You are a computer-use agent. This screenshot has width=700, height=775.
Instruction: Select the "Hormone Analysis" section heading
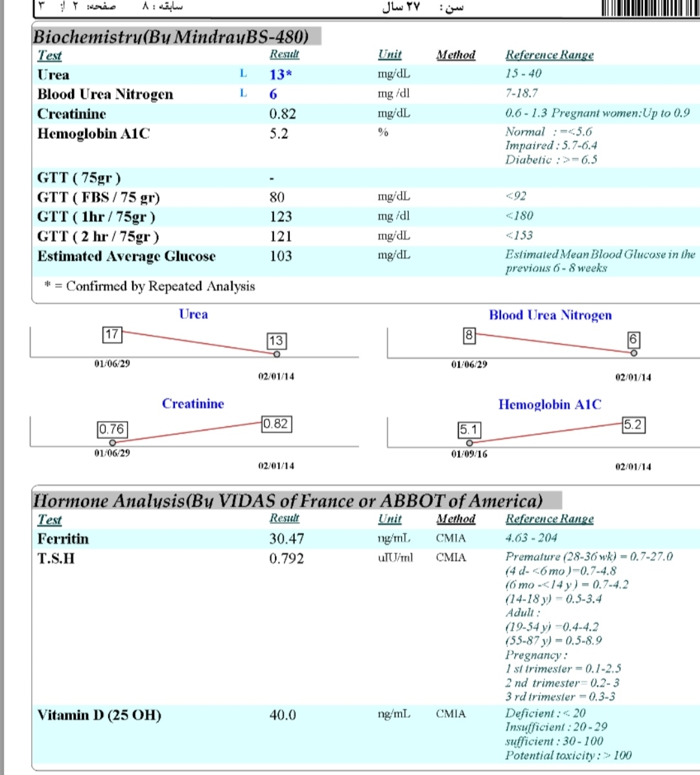(x=288, y=501)
